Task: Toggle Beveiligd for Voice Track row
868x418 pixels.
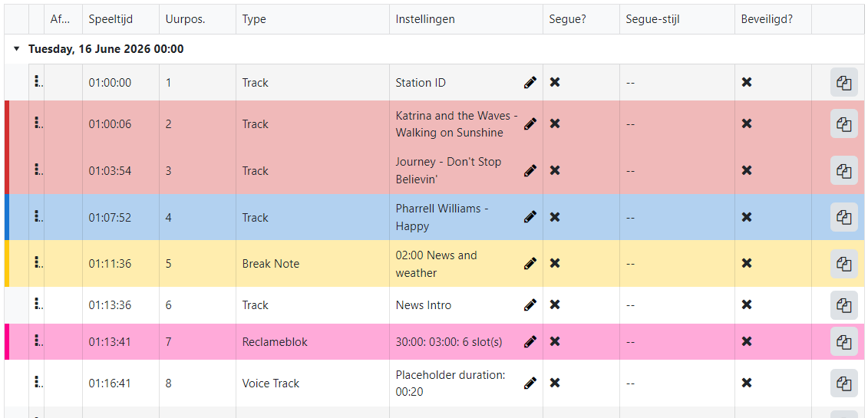Action: [x=747, y=383]
